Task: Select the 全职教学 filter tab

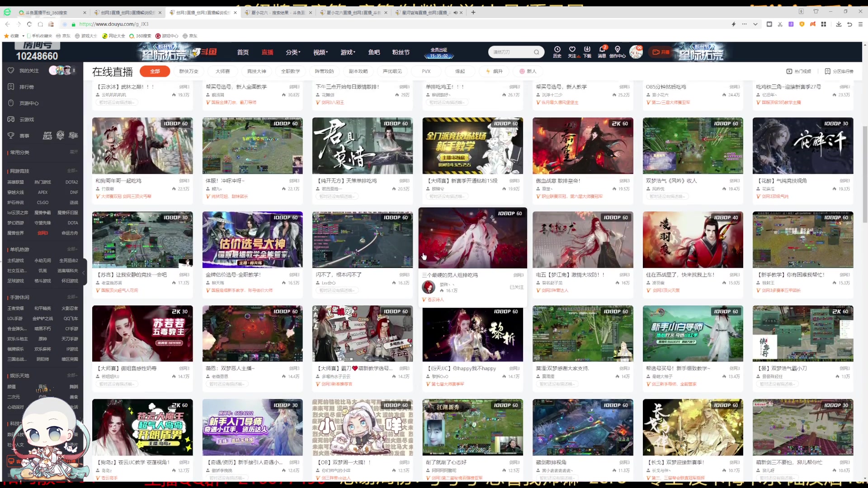Action: tap(290, 71)
